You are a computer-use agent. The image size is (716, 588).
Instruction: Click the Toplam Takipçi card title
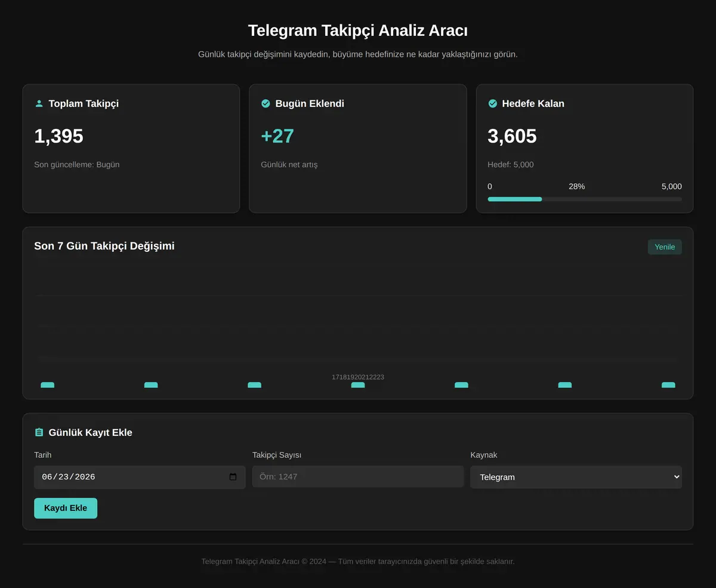(x=84, y=103)
